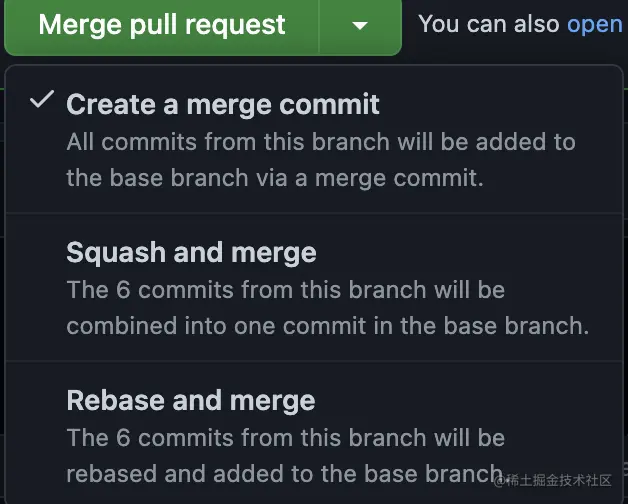Choose the "Squash and merge" option

[x=191, y=252]
